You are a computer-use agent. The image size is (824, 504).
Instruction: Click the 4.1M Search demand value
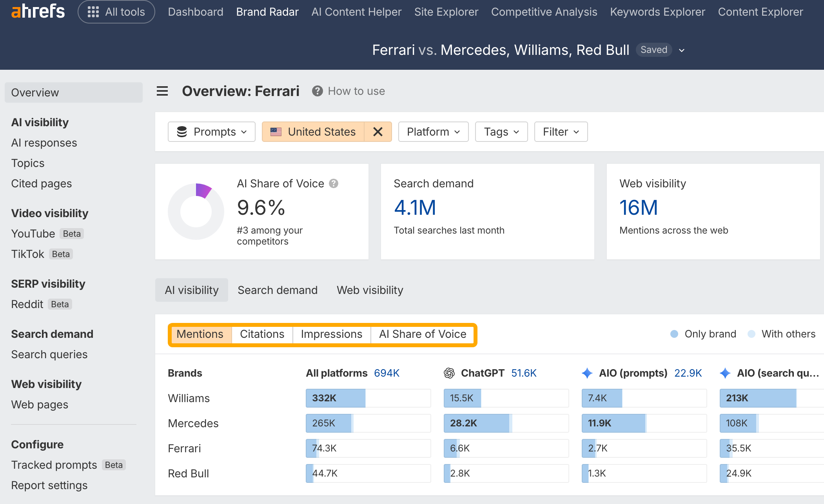415,208
